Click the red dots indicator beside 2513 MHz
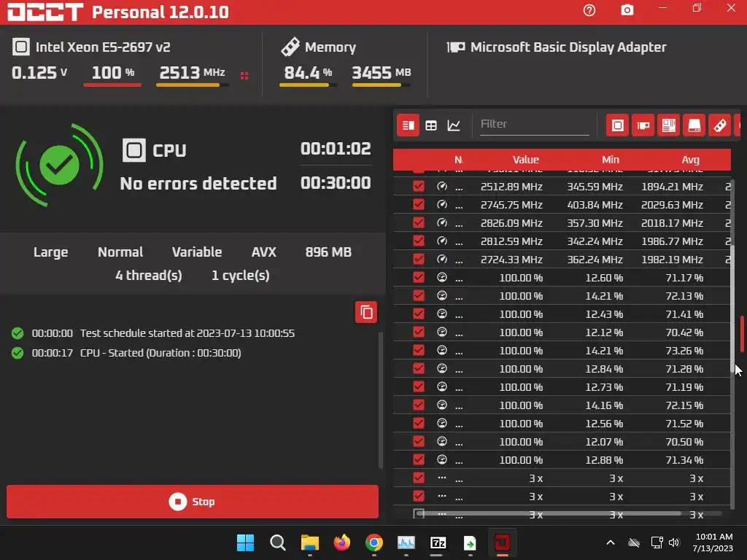Viewport: 747px width, 560px height. tap(244, 76)
